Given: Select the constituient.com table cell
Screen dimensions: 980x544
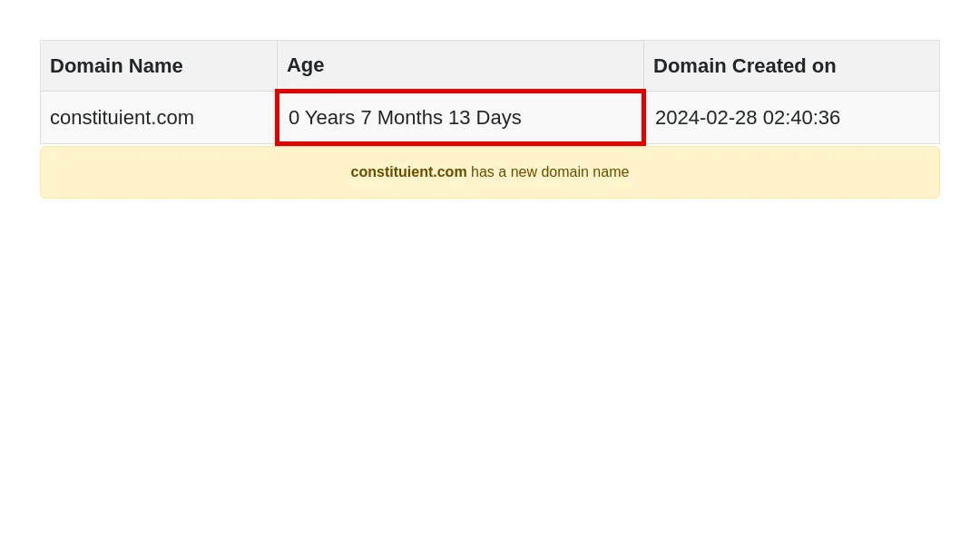Looking at the screenshot, I should tap(159, 118).
